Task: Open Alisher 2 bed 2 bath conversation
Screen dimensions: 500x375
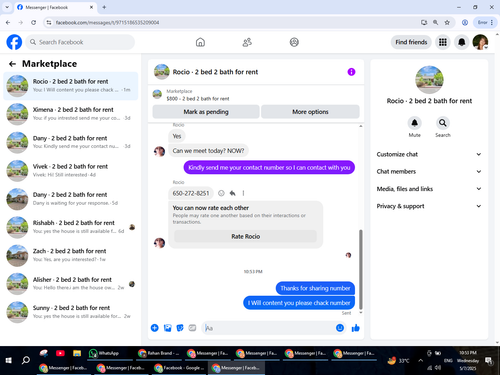Action: click(x=71, y=284)
